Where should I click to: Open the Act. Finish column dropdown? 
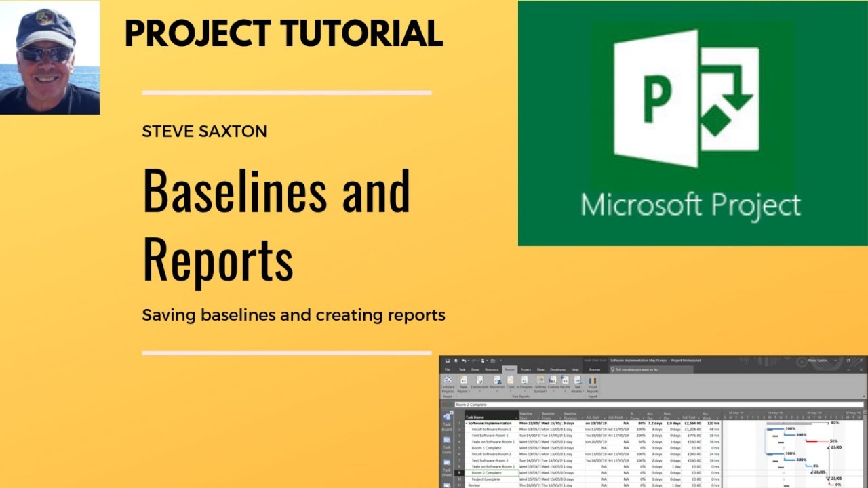tap(627, 418)
